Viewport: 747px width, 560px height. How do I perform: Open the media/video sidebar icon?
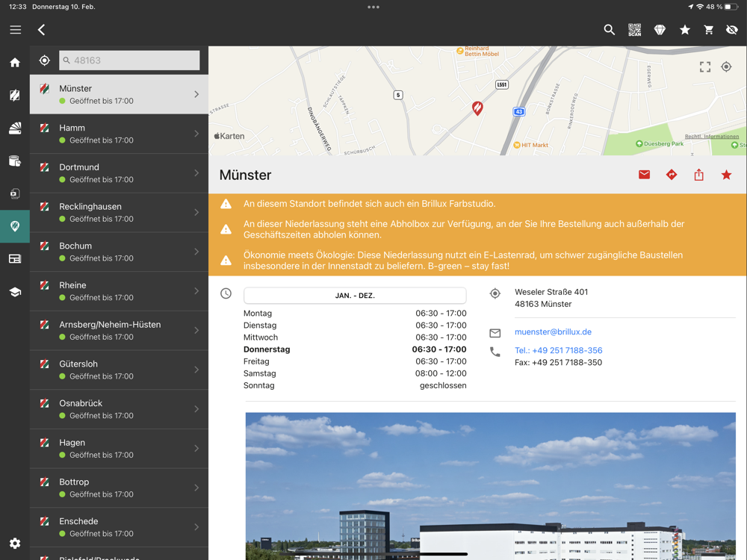tap(15, 193)
